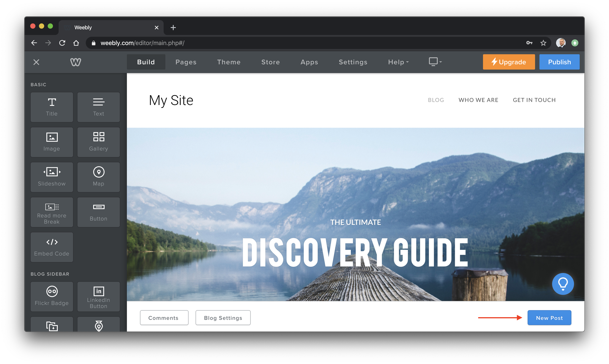
Task: Open the saved passwords key icon
Action: pos(529,43)
